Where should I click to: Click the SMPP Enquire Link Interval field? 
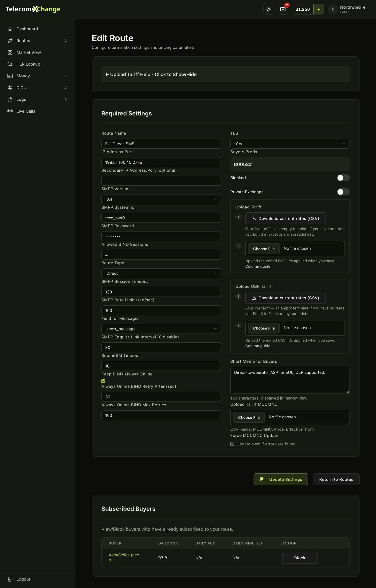click(161, 347)
